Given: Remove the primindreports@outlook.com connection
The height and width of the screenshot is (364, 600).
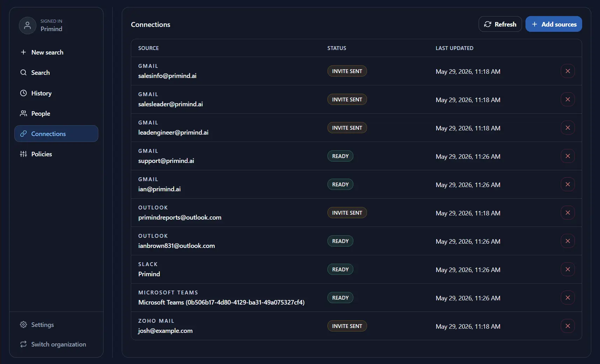Looking at the screenshot, I should pyautogui.click(x=567, y=213).
